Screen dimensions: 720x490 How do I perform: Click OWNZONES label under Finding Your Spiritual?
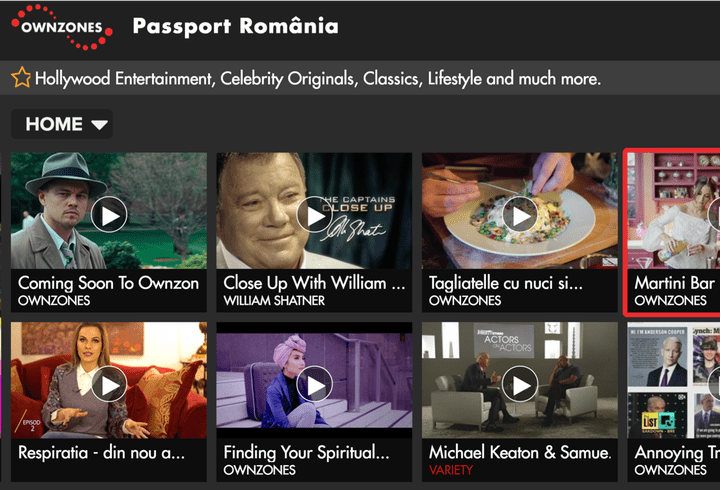coord(259,470)
